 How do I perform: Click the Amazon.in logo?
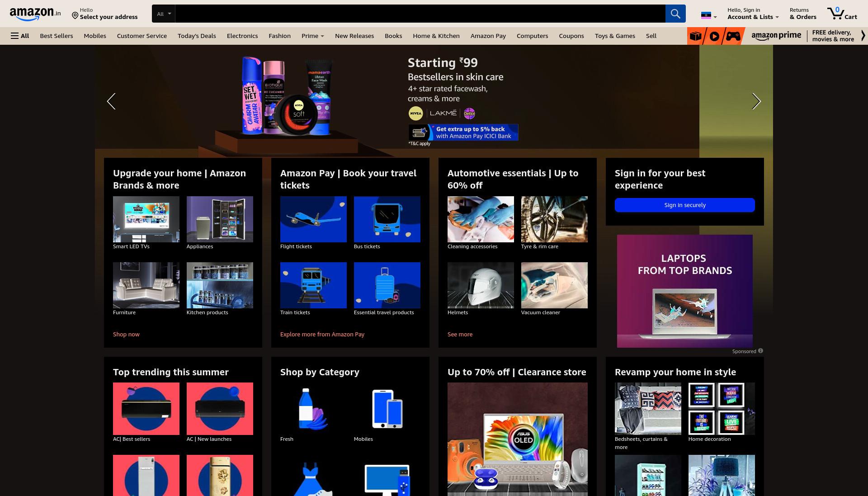click(x=35, y=14)
